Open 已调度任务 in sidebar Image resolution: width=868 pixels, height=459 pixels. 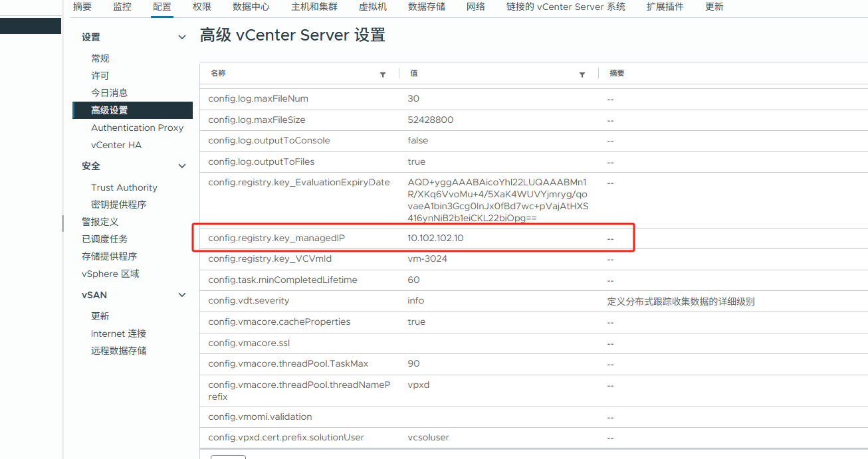[x=105, y=239]
